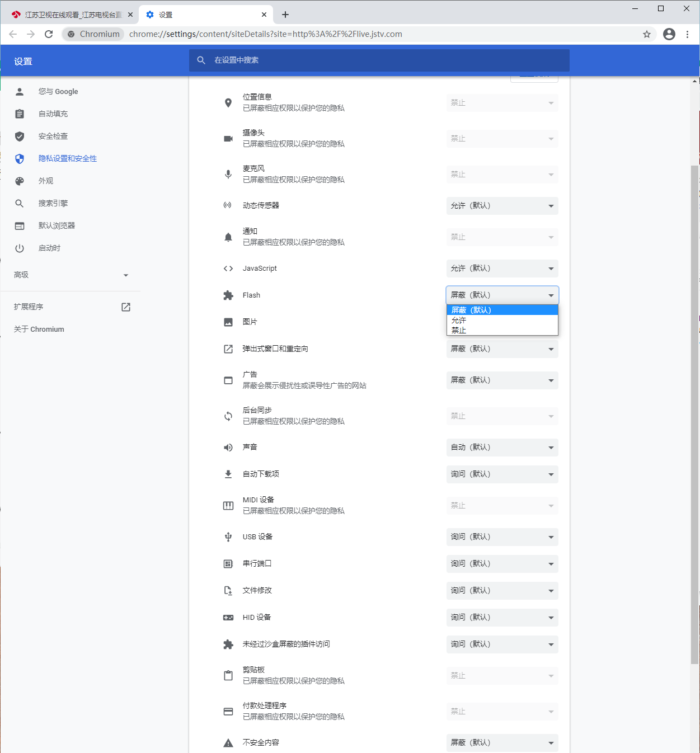Select 允许 in the Flash dropdown list
Viewport: 700px width, 753px height.
[x=502, y=320]
